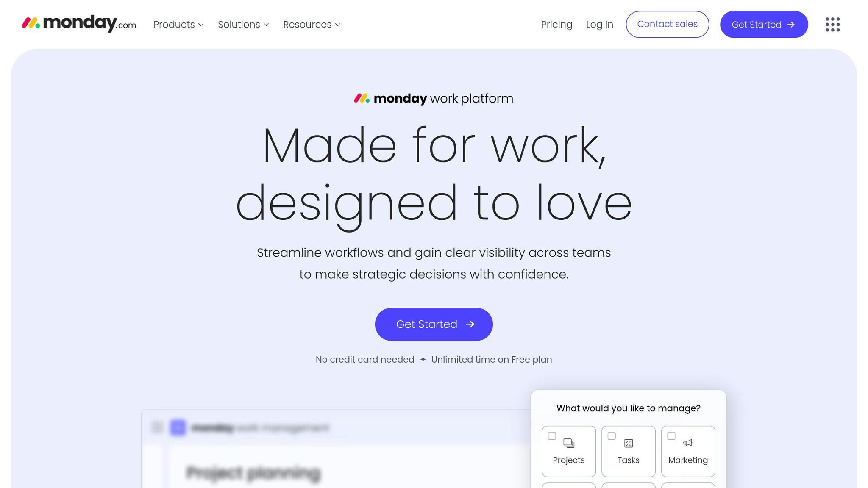This screenshot has height=488, width=868.
Task: Click the monday work platform logo
Action: [x=434, y=99]
